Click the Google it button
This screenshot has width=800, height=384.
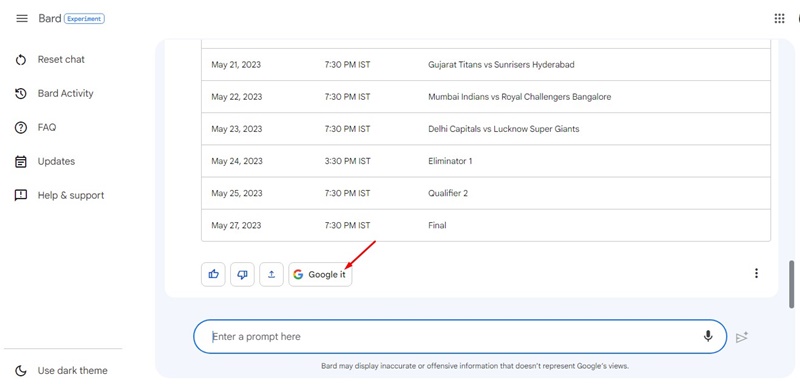point(320,274)
